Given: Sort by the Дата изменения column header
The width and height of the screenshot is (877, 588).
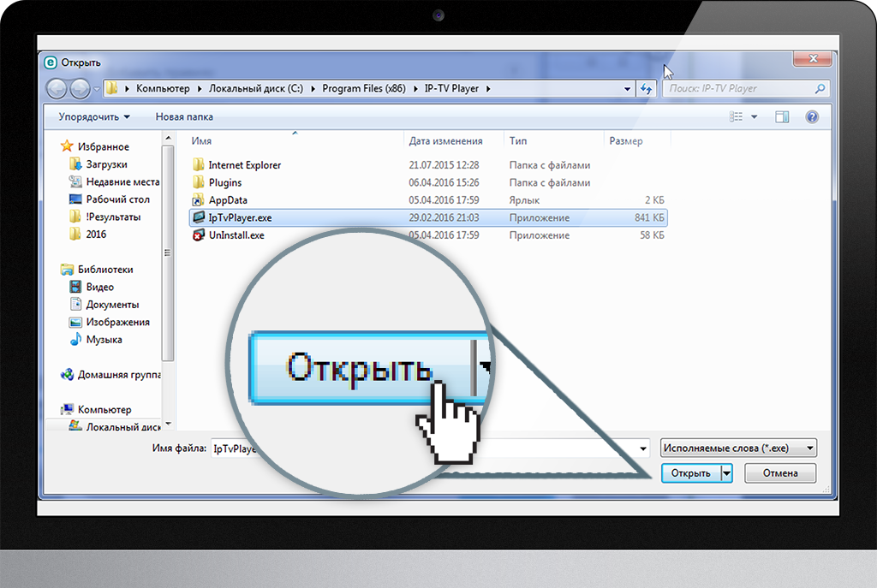Looking at the screenshot, I should [445, 141].
